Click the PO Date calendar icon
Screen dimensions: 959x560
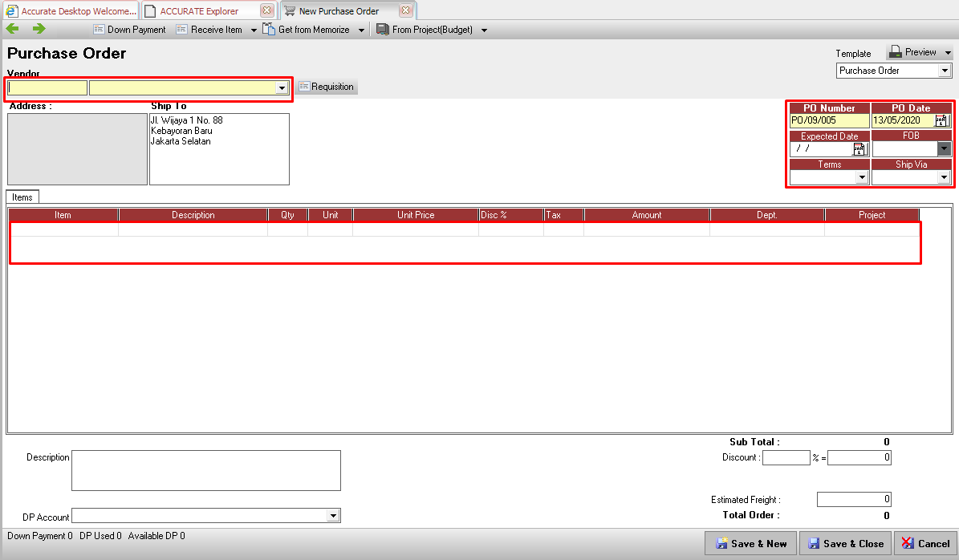click(x=941, y=120)
